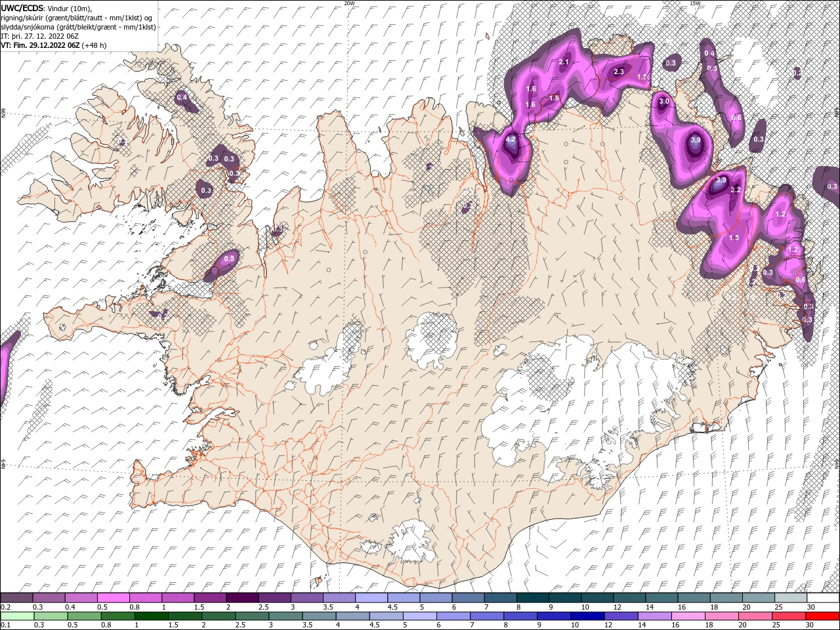Click the 15W longitude label
Viewport: 840px width, 630px height.
coord(695,3)
